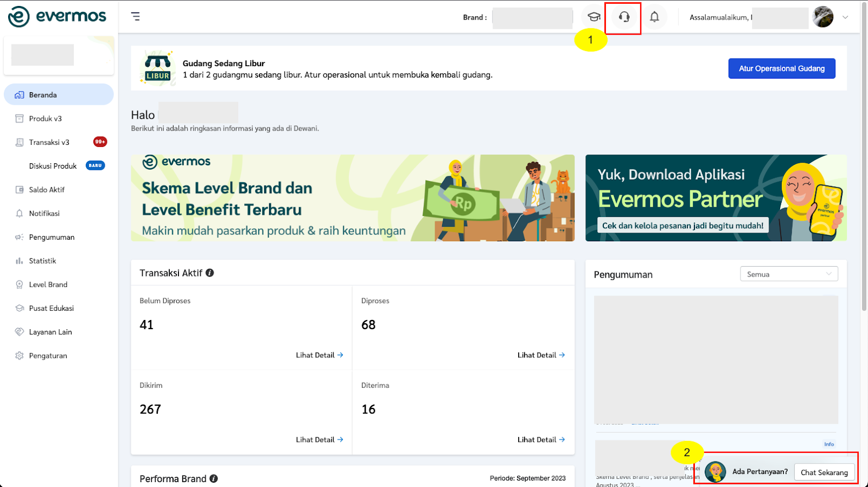This screenshot has width=868, height=487.
Task: Click the Chat Sekarang button
Action: coord(824,472)
